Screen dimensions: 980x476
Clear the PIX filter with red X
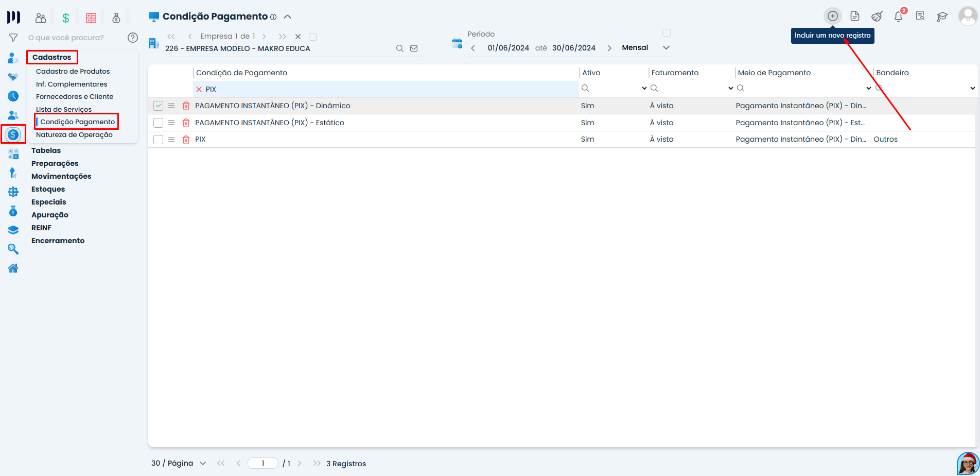pos(199,90)
